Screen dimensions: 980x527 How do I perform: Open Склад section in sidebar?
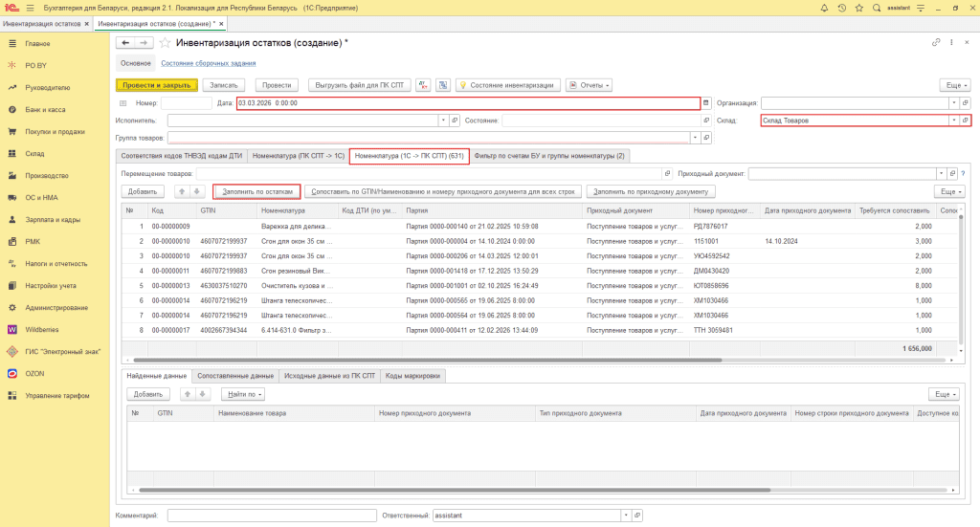[x=34, y=153]
